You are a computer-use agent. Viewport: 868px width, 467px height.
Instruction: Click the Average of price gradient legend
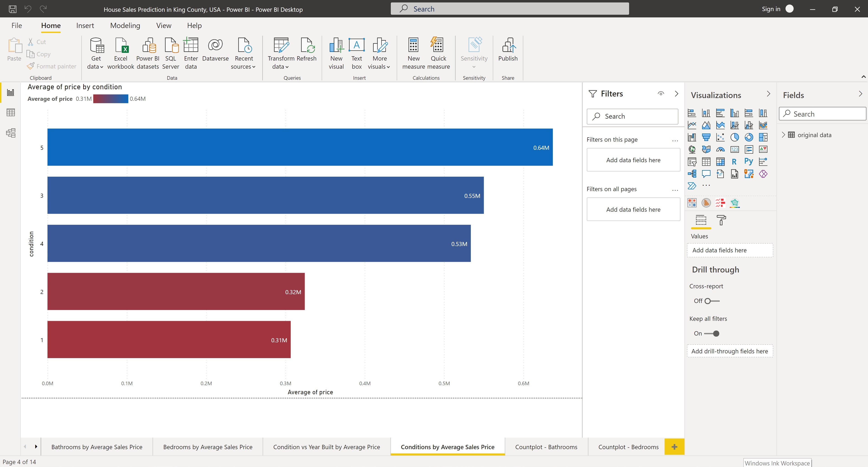click(x=111, y=99)
